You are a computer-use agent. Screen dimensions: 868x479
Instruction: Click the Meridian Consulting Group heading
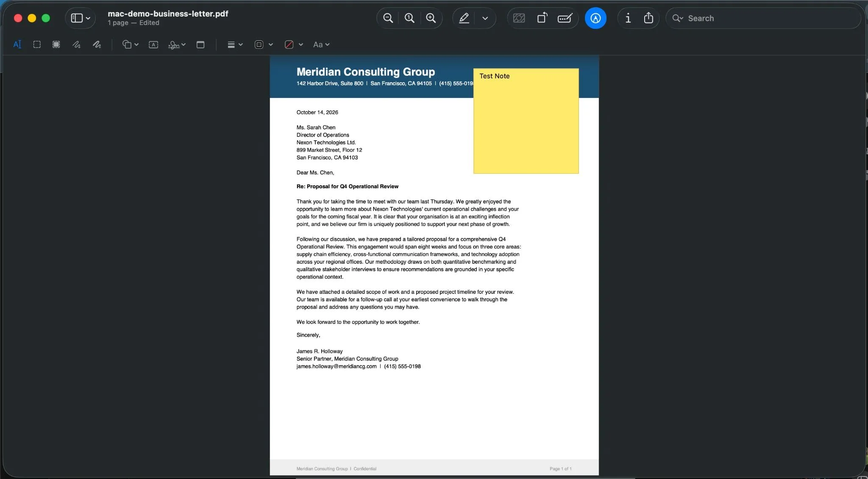pos(366,72)
